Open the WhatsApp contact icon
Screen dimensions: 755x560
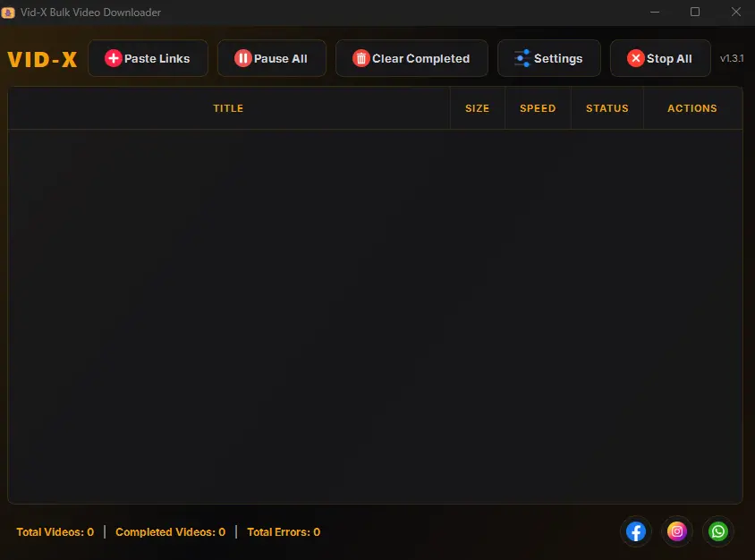tap(718, 531)
